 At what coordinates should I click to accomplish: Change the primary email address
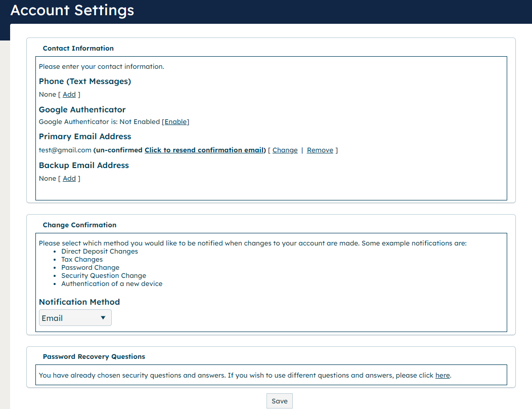[x=285, y=150]
